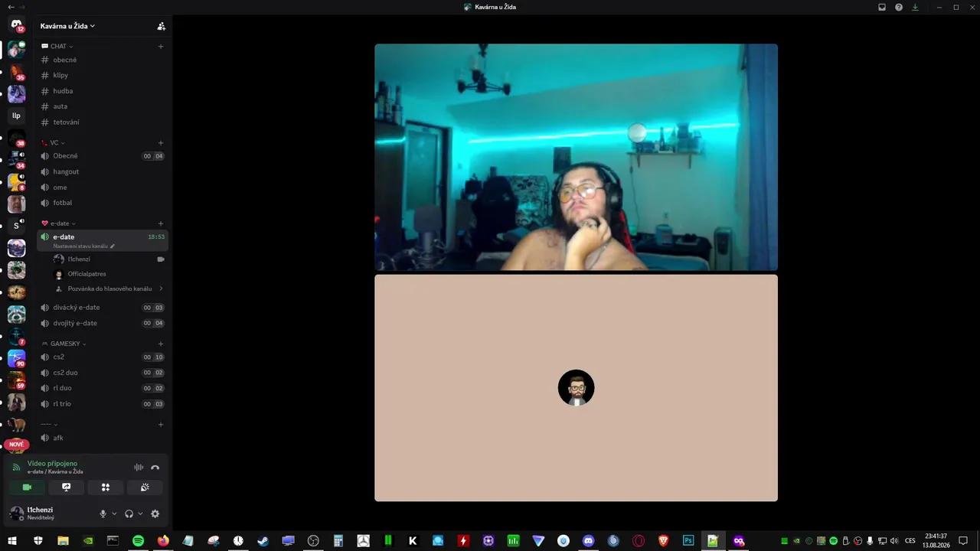This screenshot has height=551, width=980.
Task: Open the obecné text channel
Action: click(x=103, y=60)
